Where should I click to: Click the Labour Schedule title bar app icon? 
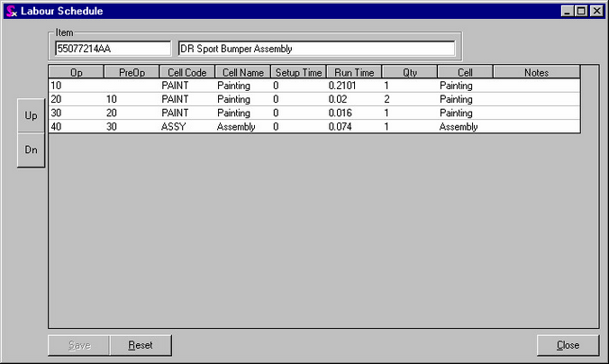[11, 11]
